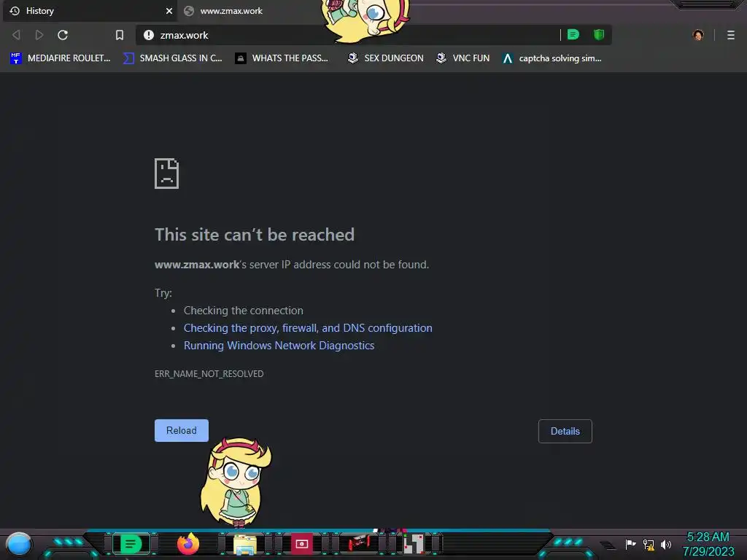Image resolution: width=747 pixels, height=560 pixels.
Task: Select the www.zmax.work tab
Action: pos(248,11)
